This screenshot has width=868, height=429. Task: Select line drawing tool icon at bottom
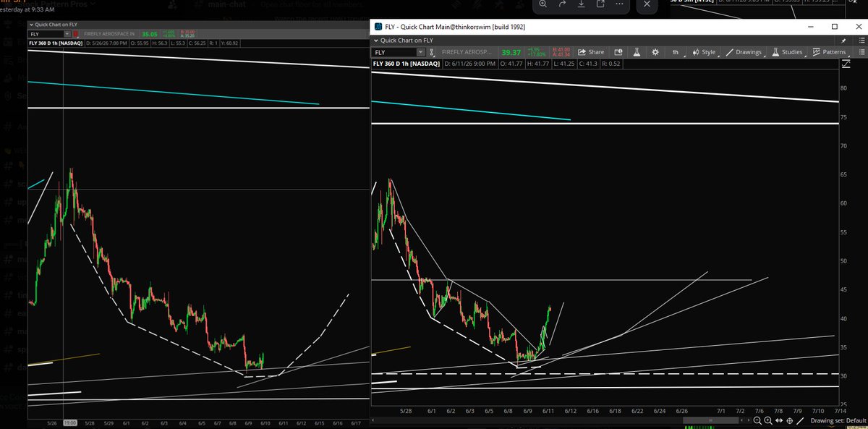[800, 420]
